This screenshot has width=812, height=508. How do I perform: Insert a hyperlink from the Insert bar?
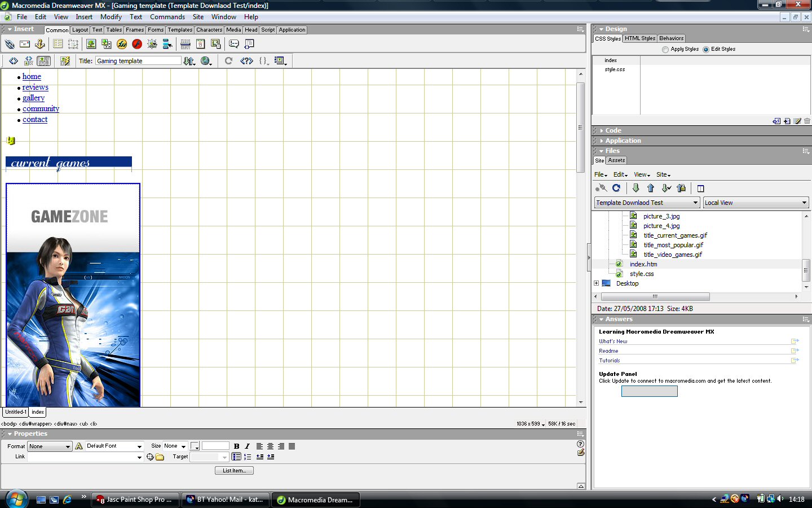[x=10, y=44]
